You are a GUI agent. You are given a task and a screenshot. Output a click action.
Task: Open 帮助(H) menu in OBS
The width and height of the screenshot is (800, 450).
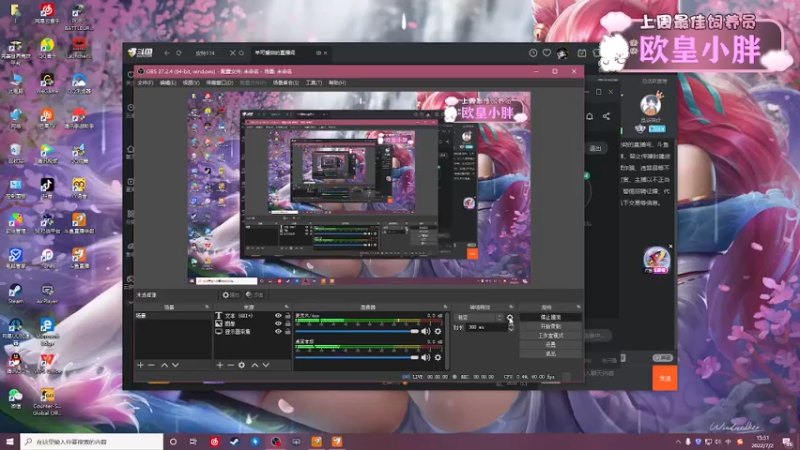click(x=337, y=83)
